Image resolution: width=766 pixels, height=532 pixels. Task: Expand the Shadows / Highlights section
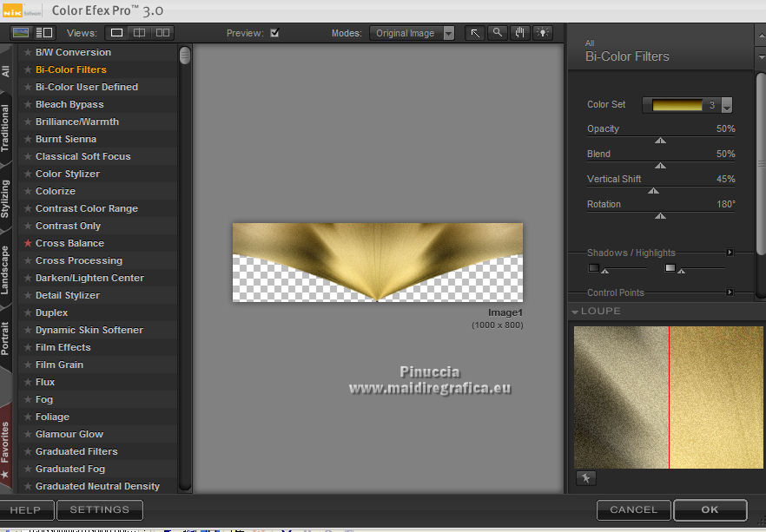(x=730, y=253)
